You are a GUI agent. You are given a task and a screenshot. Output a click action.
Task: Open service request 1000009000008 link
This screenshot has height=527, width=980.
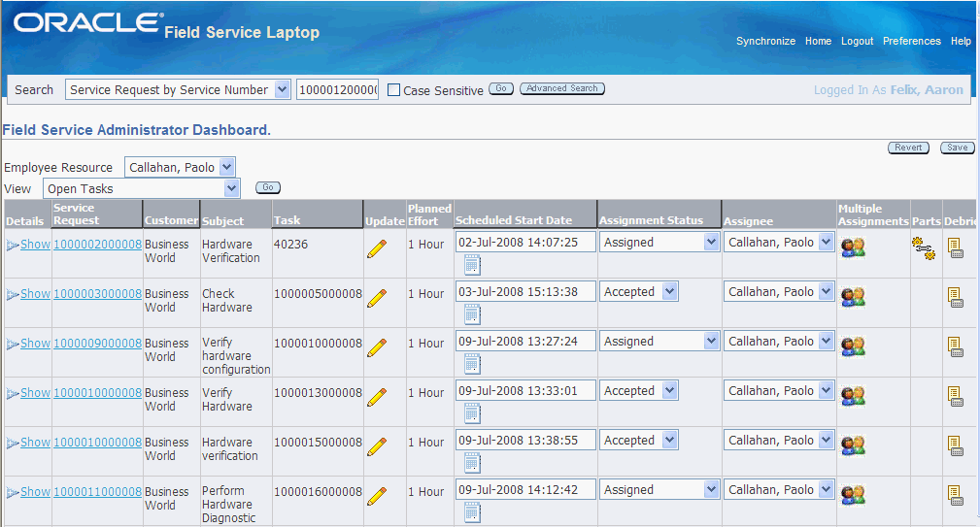click(x=97, y=343)
